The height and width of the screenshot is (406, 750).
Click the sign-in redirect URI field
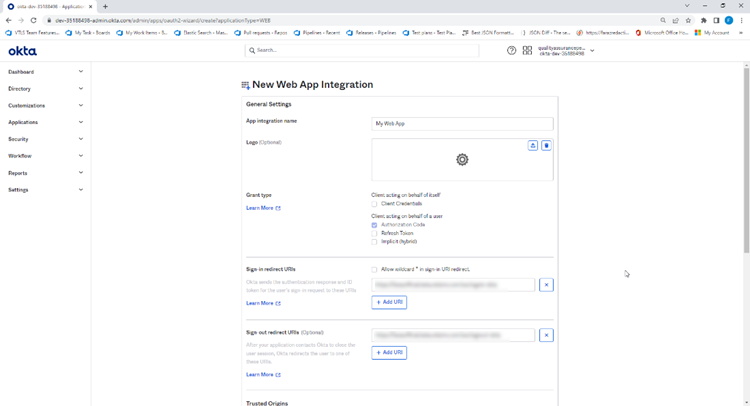tap(453, 285)
